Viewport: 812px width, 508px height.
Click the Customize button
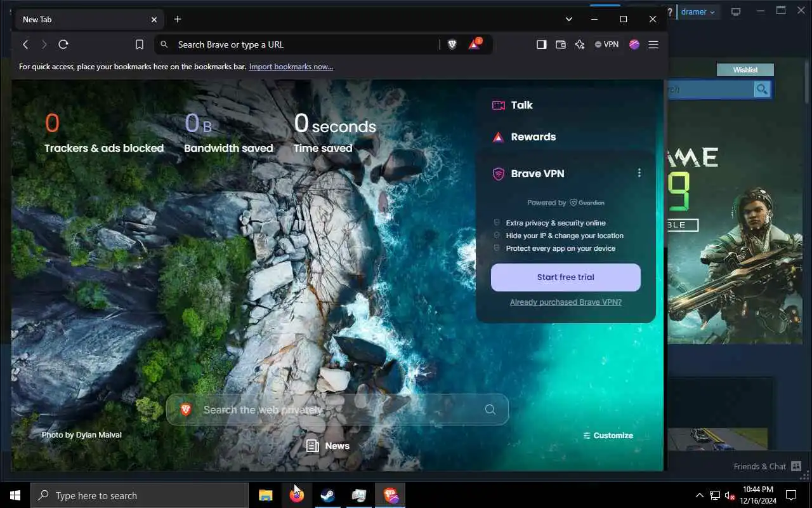tap(608, 436)
